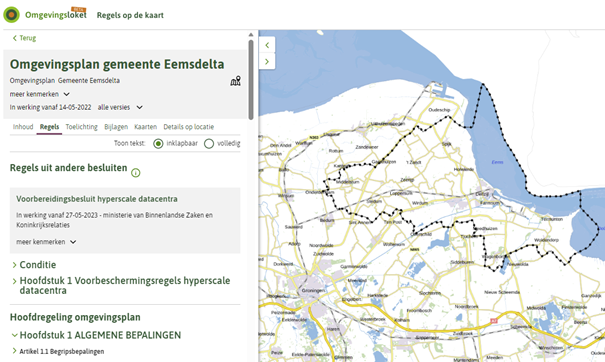Viewport: 605px width, 362px height.
Task: Expand the Conditie section
Action: 34,265
